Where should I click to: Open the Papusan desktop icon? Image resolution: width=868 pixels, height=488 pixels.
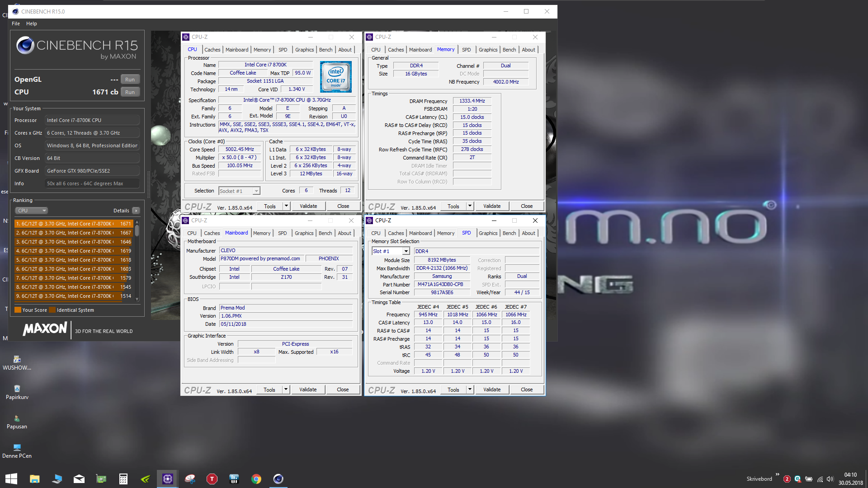(x=17, y=422)
